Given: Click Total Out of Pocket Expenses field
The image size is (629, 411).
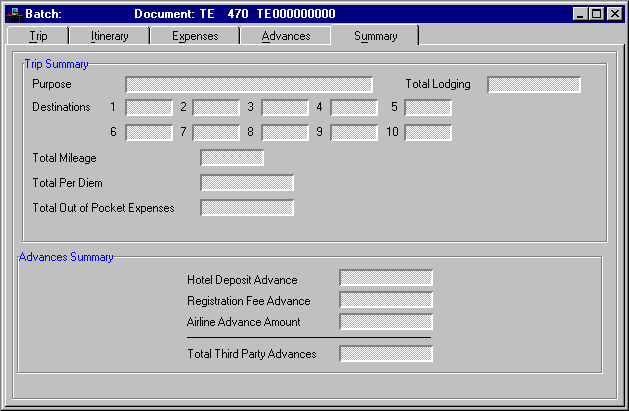Looking at the screenshot, I should [x=247, y=208].
